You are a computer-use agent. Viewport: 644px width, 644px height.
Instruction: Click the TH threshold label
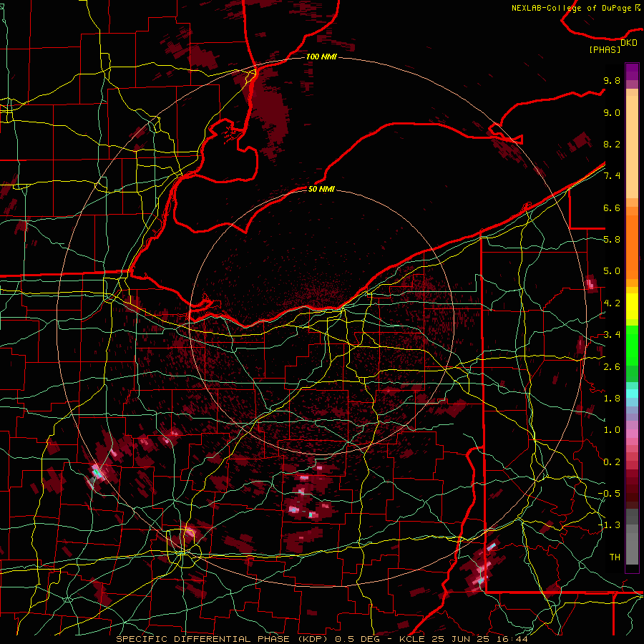coord(615,557)
